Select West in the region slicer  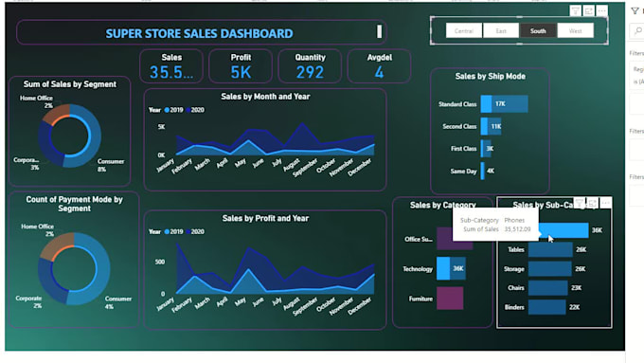coord(576,31)
